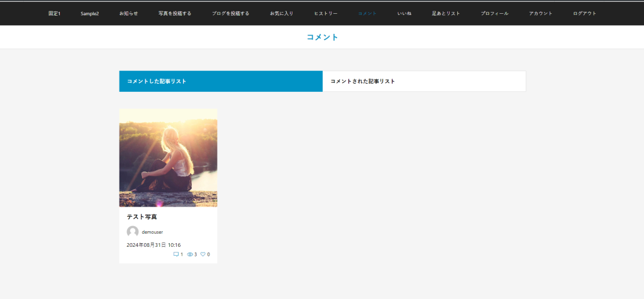Switch to コメントされた記事リスト tab
Viewport: 644px width, 299px height.
pyautogui.click(x=424, y=81)
